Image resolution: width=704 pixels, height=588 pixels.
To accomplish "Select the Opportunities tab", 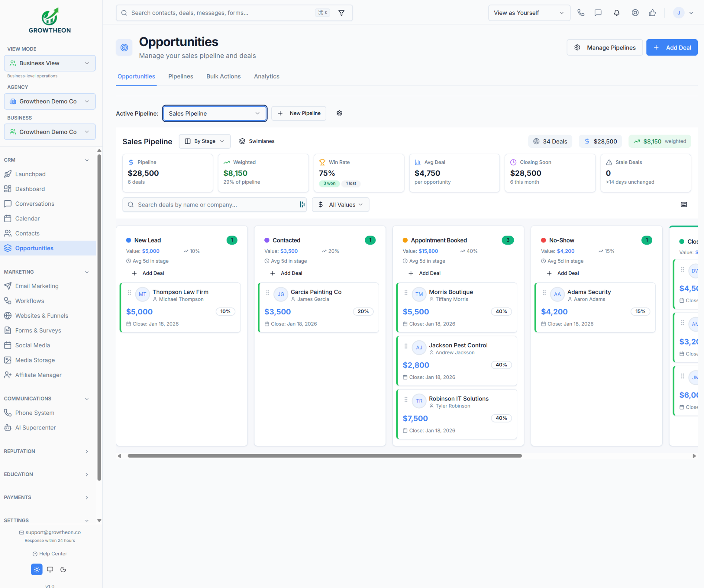I will point(136,76).
